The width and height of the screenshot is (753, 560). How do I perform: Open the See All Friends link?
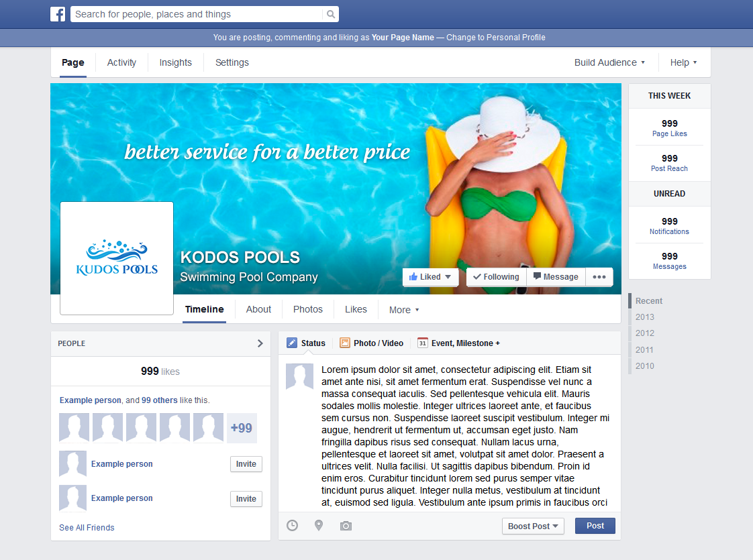pyautogui.click(x=87, y=527)
